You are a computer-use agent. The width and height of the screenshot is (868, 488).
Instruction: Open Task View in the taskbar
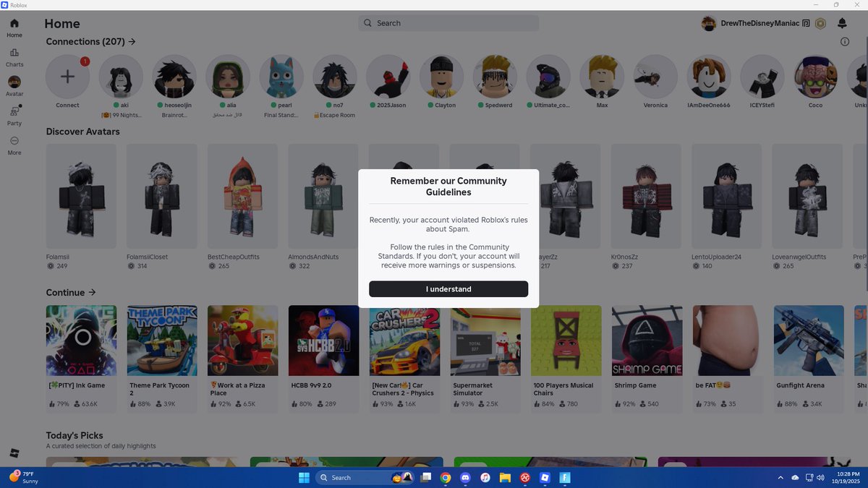click(426, 477)
